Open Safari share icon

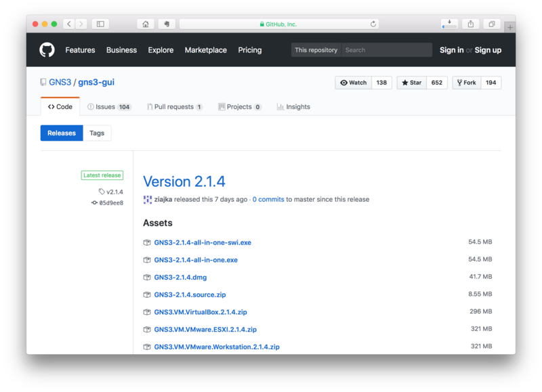[x=470, y=24]
